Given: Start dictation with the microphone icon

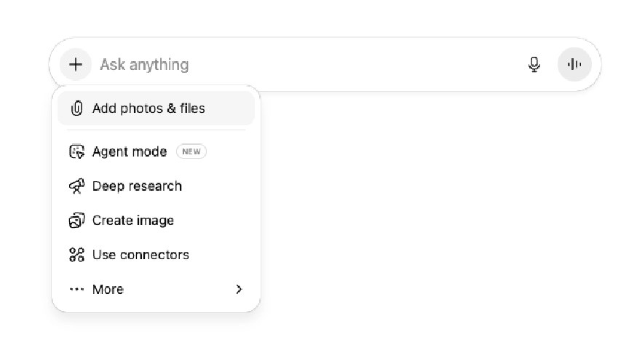Looking at the screenshot, I should (x=534, y=64).
